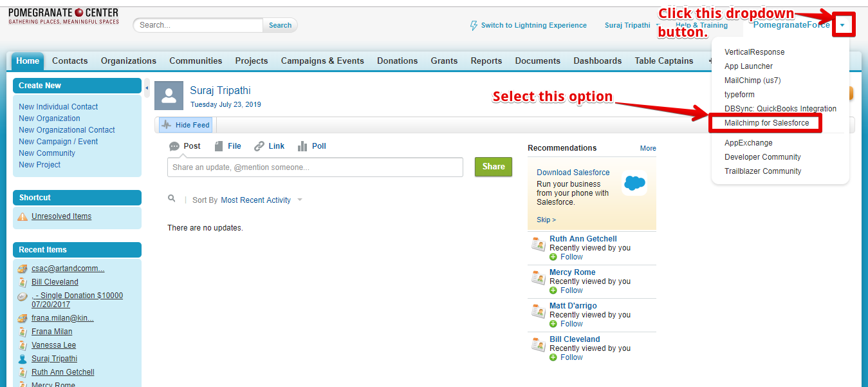Open the Documents tab
868x387 pixels.
click(x=538, y=61)
